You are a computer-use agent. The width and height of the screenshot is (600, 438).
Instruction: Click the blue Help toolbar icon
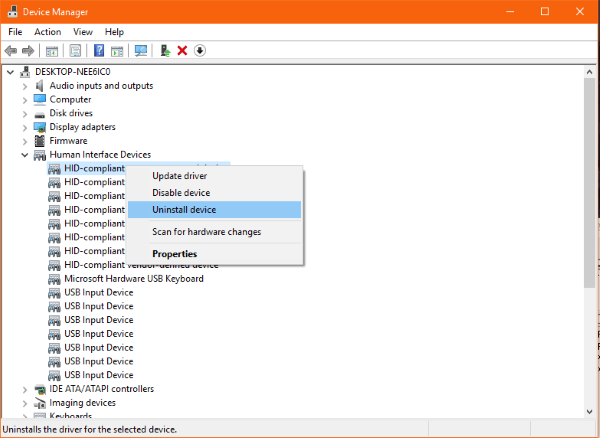[x=99, y=51]
